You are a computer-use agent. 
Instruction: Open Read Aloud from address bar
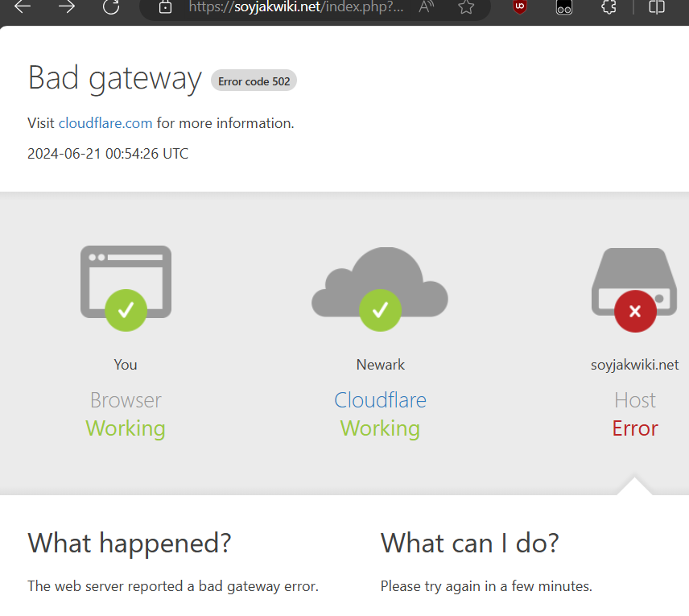click(427, 7)
